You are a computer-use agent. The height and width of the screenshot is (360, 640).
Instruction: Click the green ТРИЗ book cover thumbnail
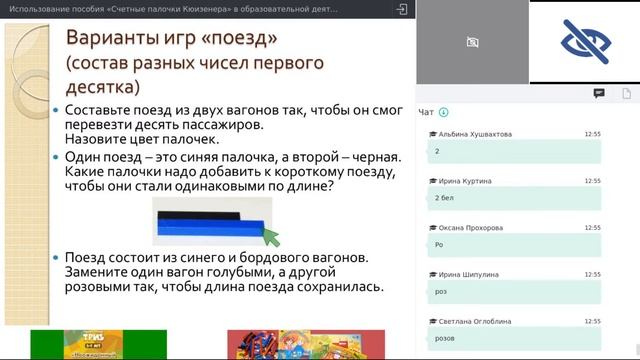[x=99, y=344]
